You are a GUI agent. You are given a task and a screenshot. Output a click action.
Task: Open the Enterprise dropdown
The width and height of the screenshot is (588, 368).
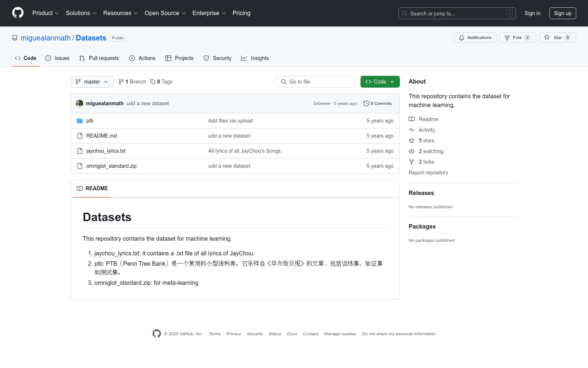[209, 13]
